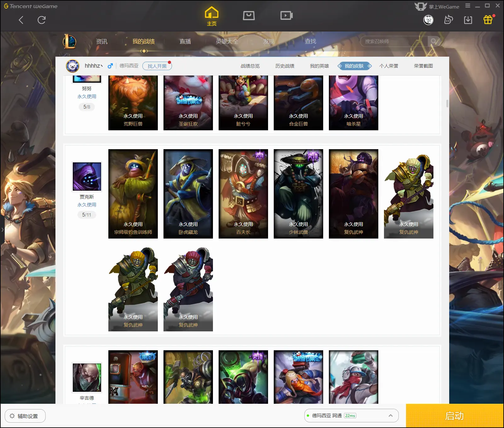
Task: Click the 找人开黑 button
Action: [157, 66]
